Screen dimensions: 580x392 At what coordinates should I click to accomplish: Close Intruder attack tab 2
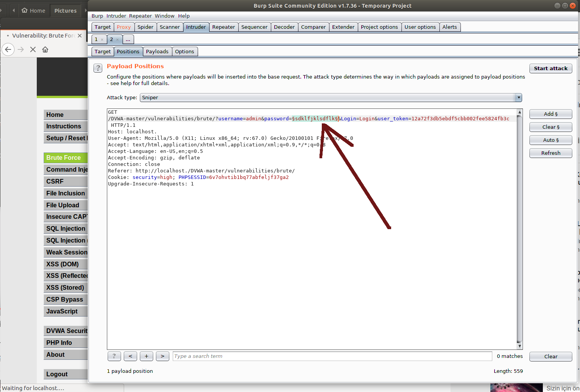pos(117,39)
